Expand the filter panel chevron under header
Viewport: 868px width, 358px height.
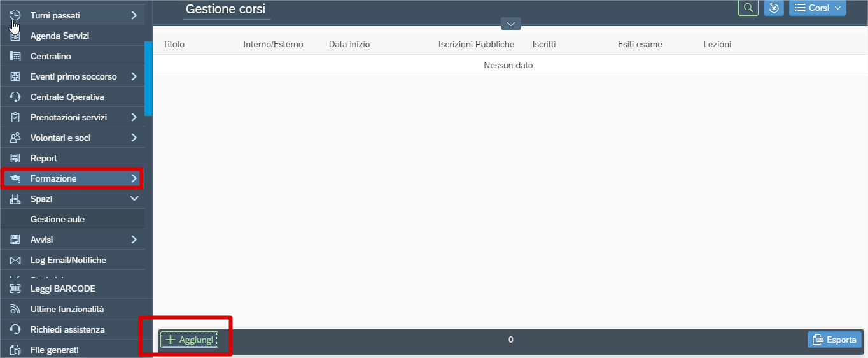point(510,24)
